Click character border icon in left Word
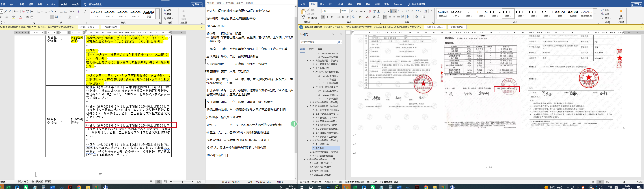This screenshot has height=189, width=644. pyautogui.click(x=32, y=11)
